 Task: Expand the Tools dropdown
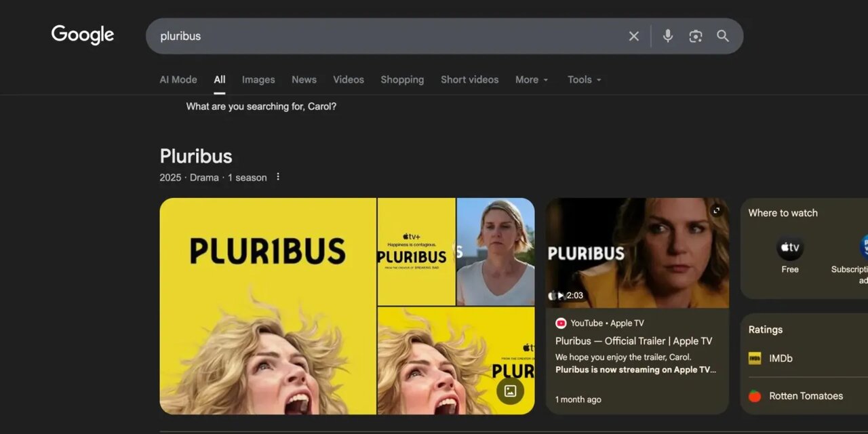584,79
